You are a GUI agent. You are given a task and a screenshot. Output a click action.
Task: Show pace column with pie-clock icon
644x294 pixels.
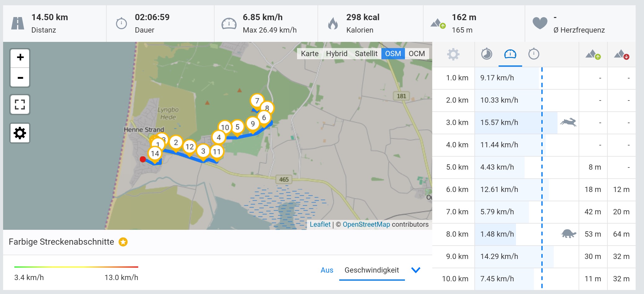coord(486,54)
